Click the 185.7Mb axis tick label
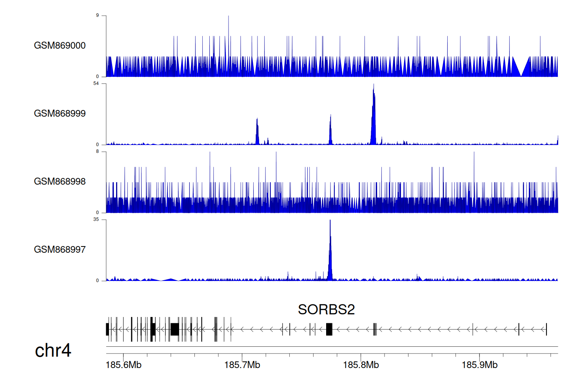The width and height of the screenshot is (588, 384). coord(242,365)
